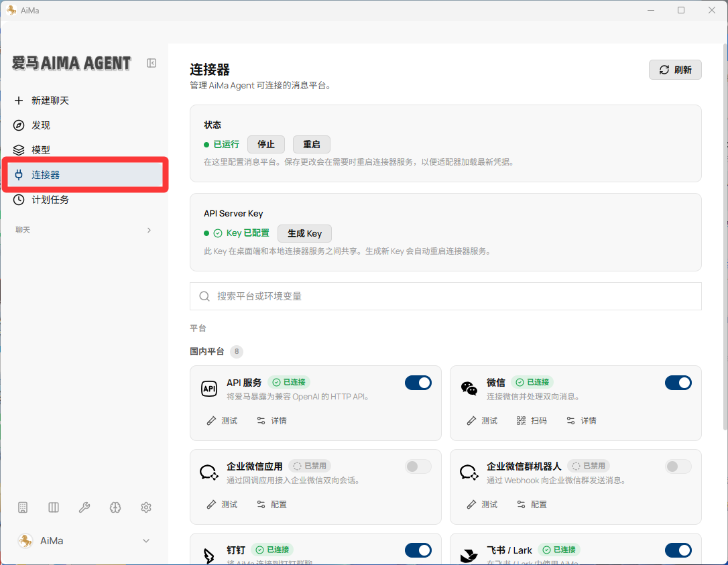Open 计划任务 in the sidebar
Viewport: 728px width, 565px height.
tap(84, 200)
